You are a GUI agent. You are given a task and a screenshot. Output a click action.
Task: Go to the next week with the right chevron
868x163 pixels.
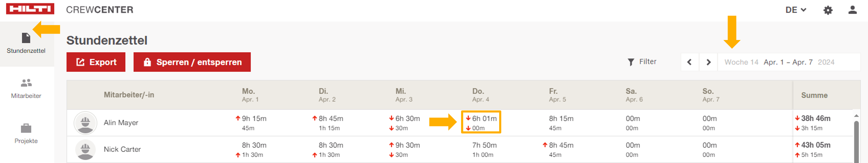coord(708,62)
